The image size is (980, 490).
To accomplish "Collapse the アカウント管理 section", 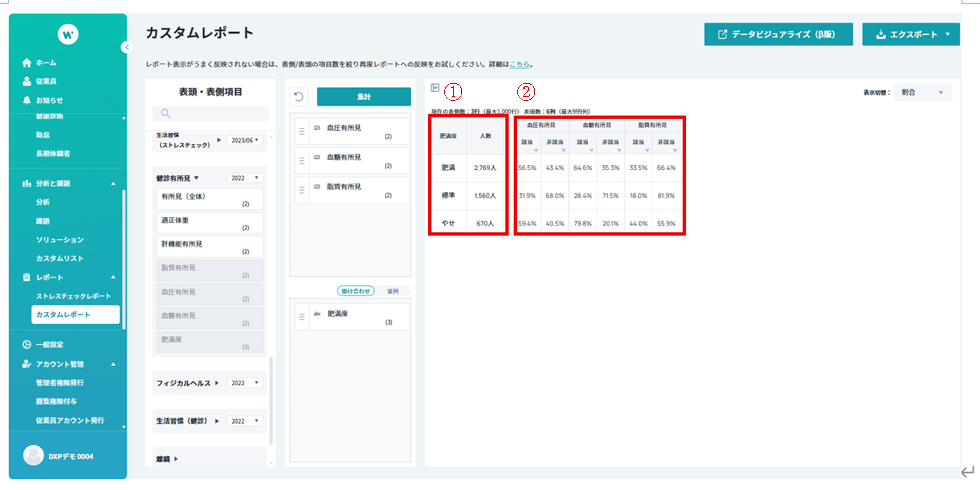I will [113, 364].
